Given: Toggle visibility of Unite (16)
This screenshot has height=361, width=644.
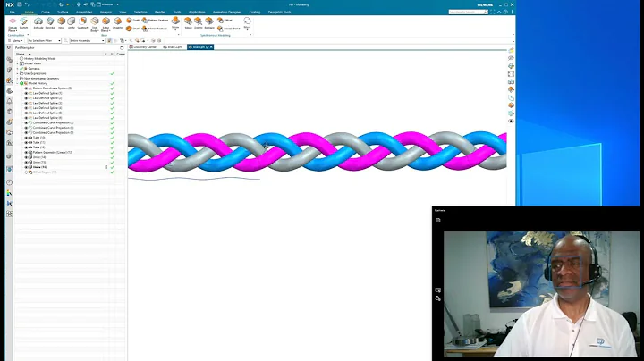Looking at the screenshot, I should pos(26,167).
